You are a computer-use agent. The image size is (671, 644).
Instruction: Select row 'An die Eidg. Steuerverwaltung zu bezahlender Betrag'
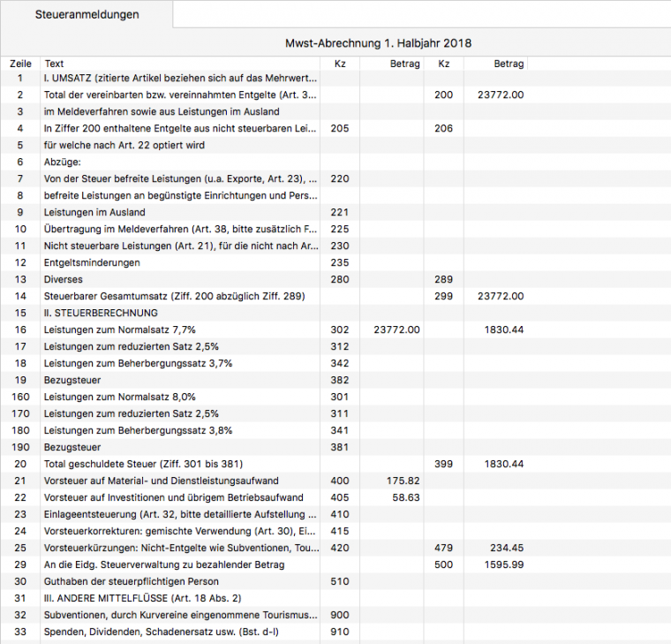(335, 564)
